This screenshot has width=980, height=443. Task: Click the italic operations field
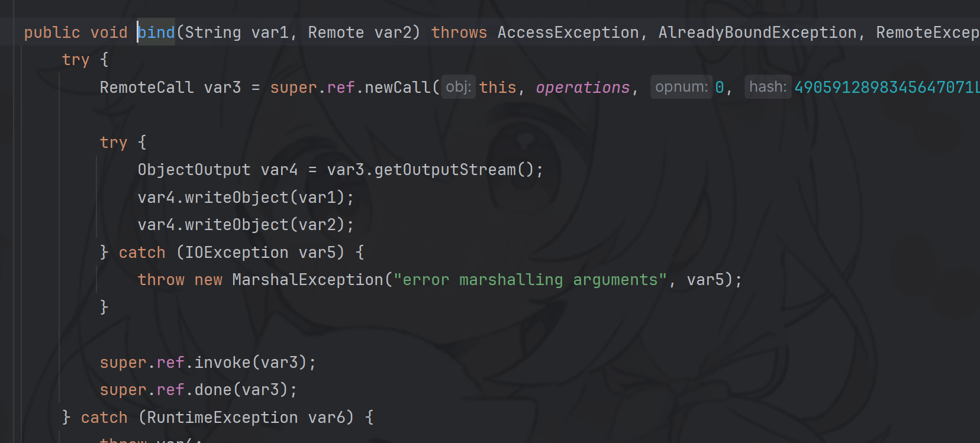[582, 88]
